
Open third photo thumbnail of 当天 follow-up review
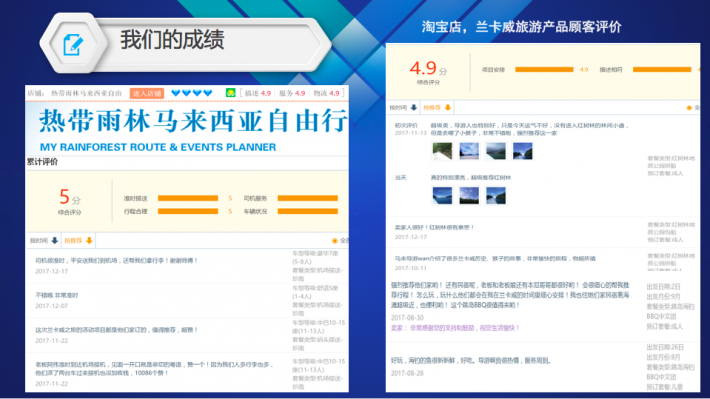495,196
